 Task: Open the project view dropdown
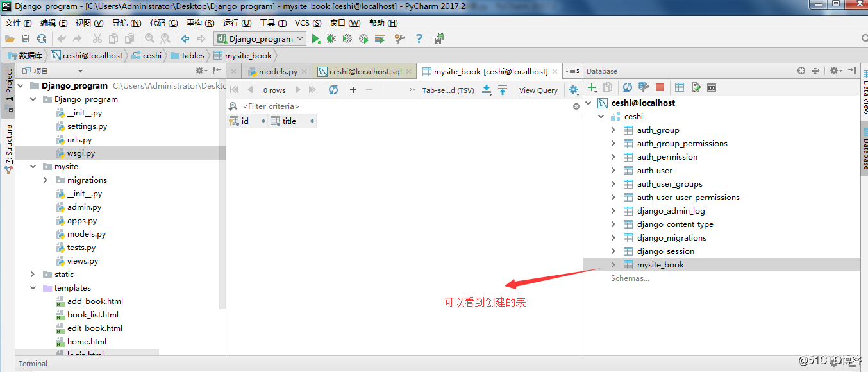click(80, 71)
